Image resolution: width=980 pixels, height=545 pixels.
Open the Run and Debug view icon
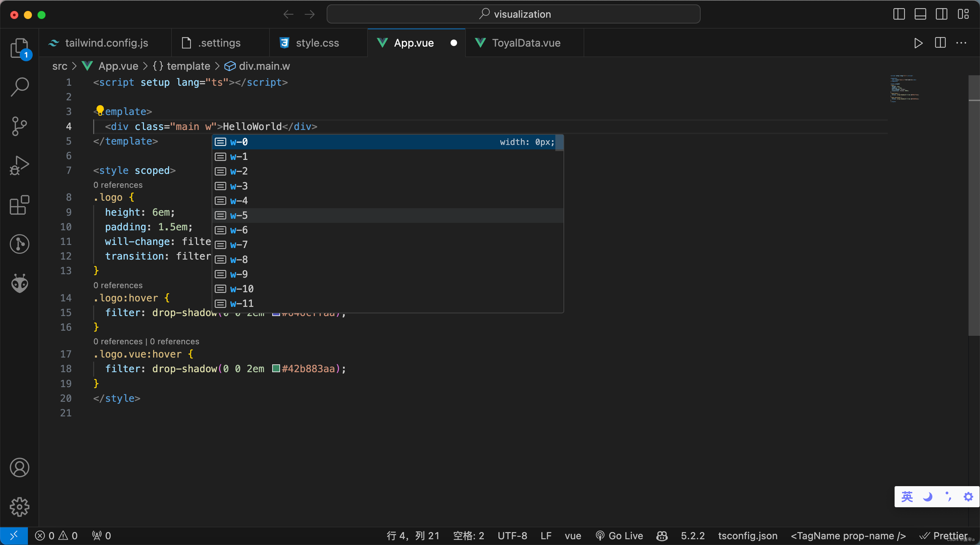19,166
